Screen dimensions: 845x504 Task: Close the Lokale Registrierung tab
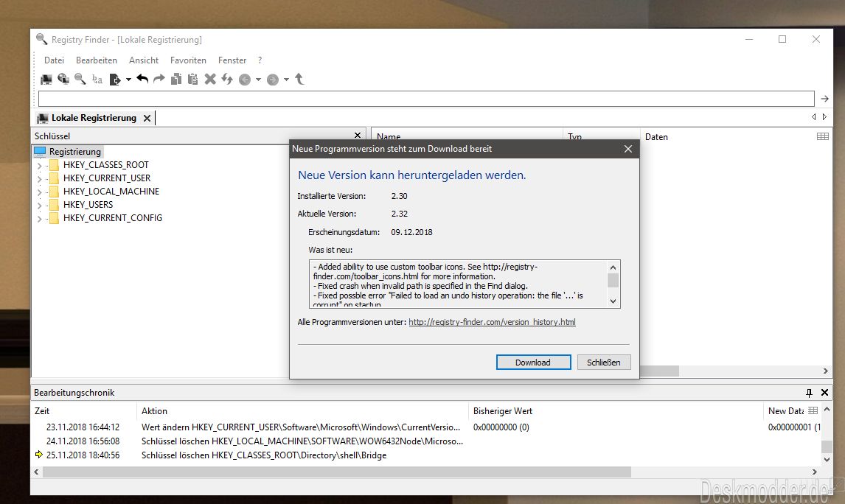tap(147, 118)
